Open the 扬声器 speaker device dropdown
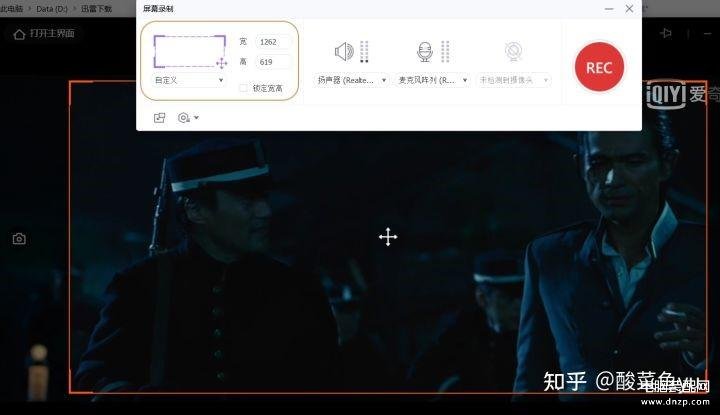720x415 pixels. (x=351, y=80)
